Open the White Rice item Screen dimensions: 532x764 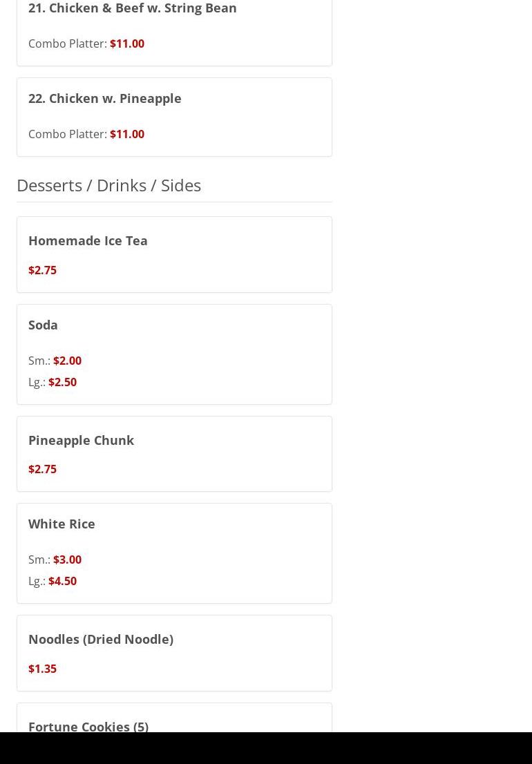pos(61,524)
